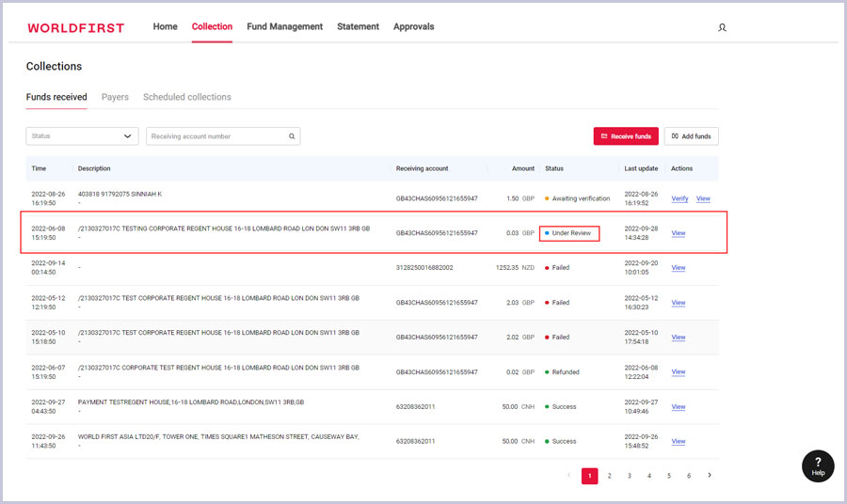This screenshot has height=504, width=847.
Task: Go to next page arrow
Action: [709, 476]
